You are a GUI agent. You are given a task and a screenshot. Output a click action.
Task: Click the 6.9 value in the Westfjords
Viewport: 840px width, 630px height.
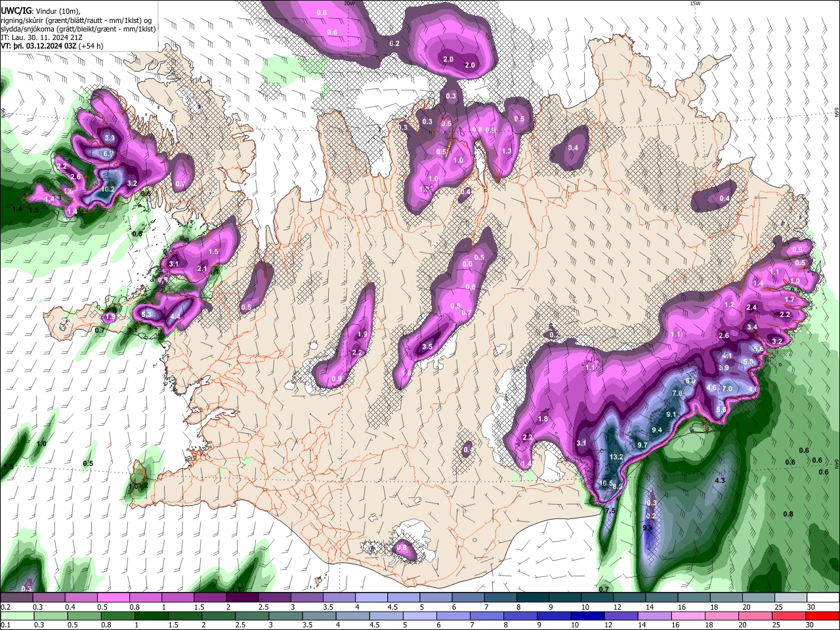pyautogui.click(x=109, y=153)
